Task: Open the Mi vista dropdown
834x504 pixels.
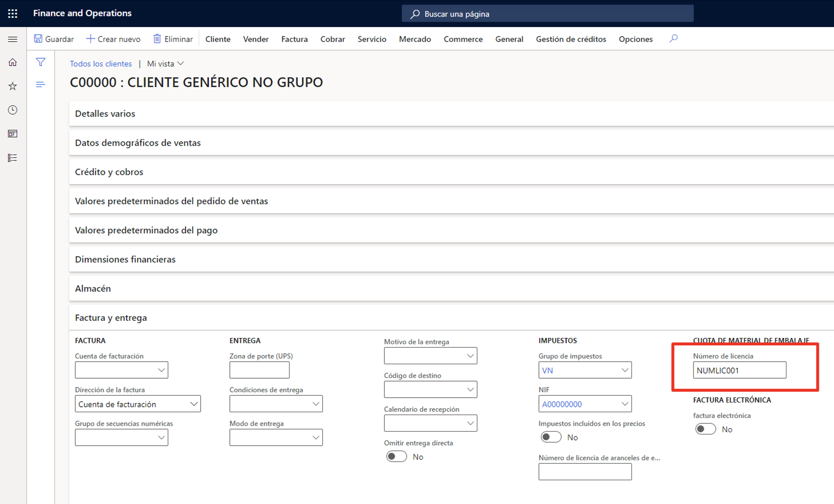Action: [x=165, y=64]
